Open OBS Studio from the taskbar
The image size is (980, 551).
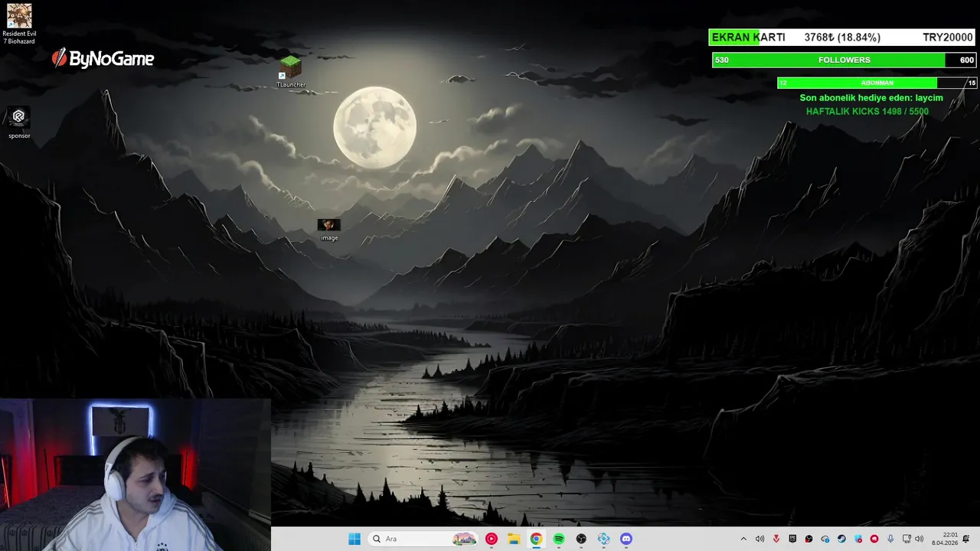581,539
